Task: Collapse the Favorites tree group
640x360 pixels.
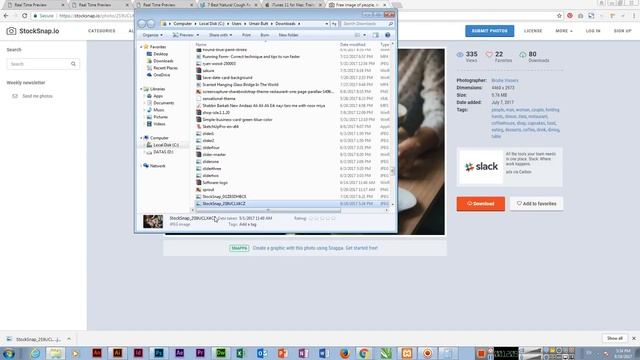Action: tap(142, 47)
